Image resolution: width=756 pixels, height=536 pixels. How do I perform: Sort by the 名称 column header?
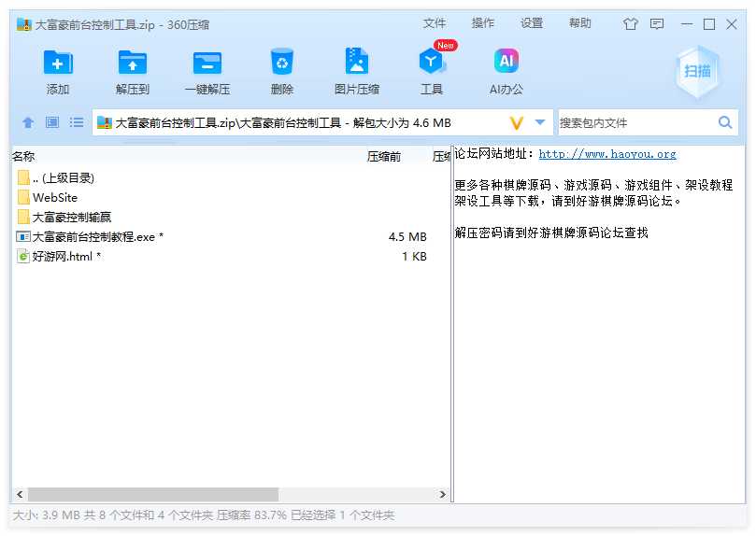[x=23, y=156]
